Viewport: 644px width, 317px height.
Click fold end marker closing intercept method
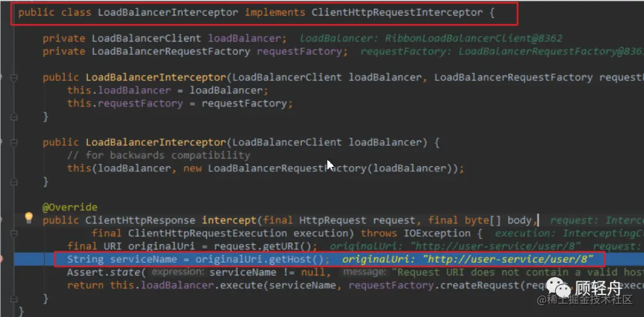14,298
